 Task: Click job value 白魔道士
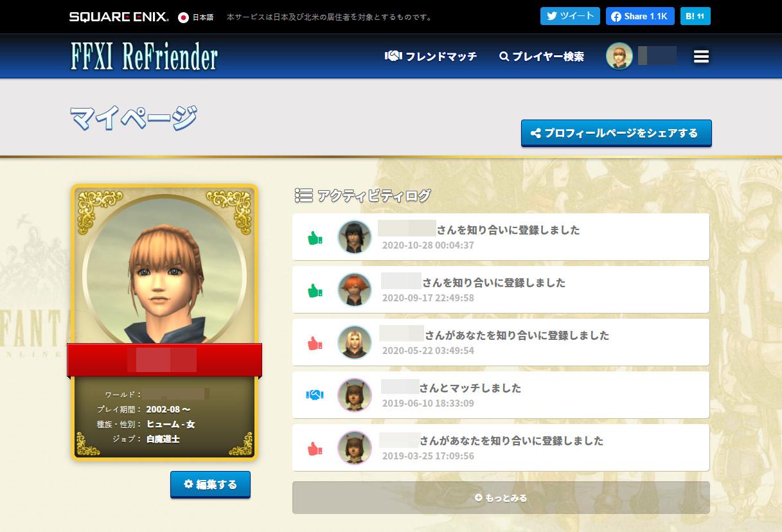[163, 439]
